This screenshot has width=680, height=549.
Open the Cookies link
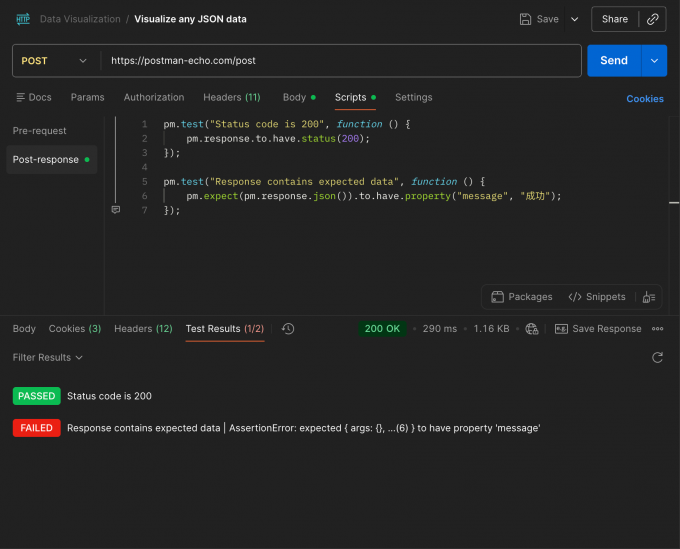tap(645, 99)
